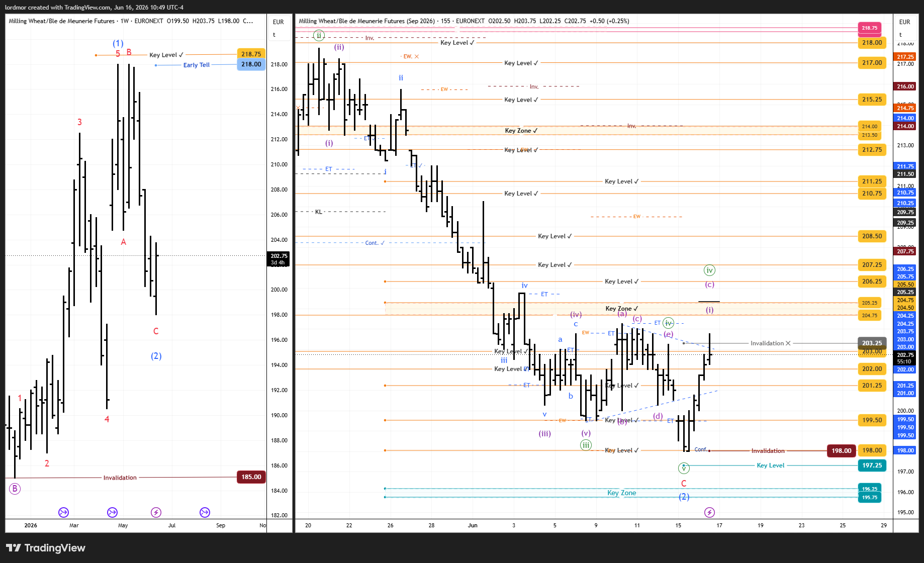This screenshot has width=924, height=563.
Task: Click the "Key Level ✓" label beside 218.75
Action: click(x=166, y=55)
